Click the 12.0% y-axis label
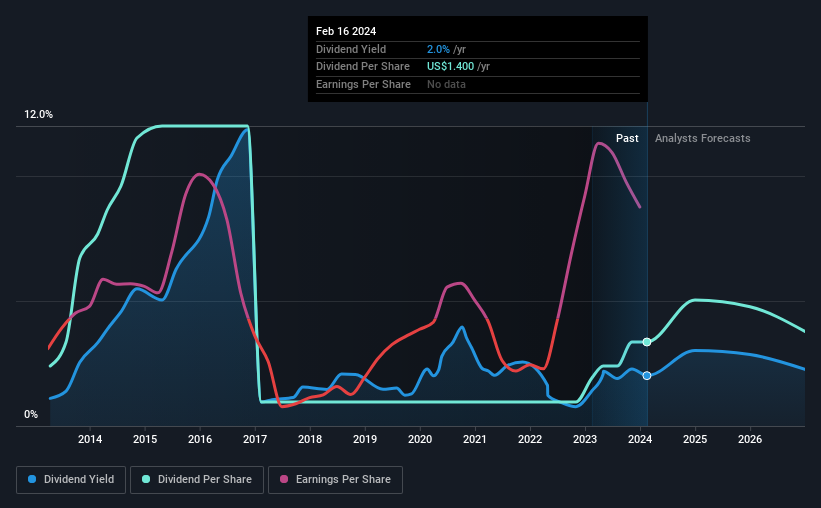This screenshot has height=508, width=821. [x=38, y=115]
